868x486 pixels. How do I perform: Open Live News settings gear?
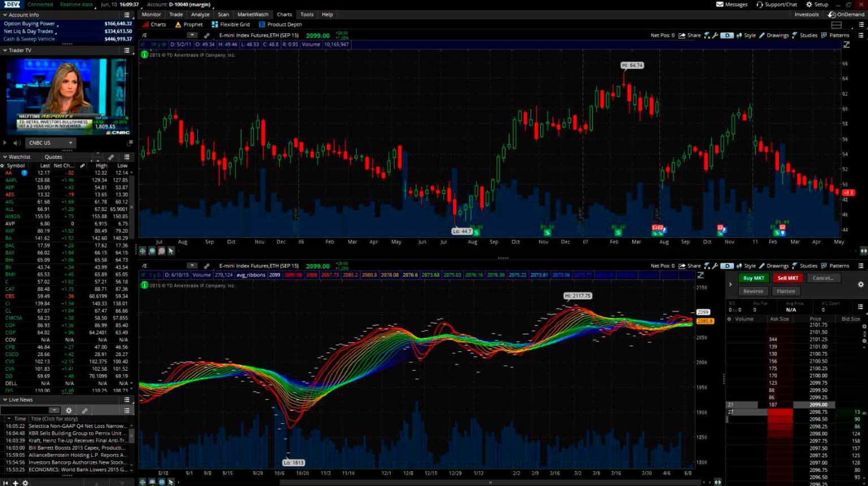tap(69, 410)
